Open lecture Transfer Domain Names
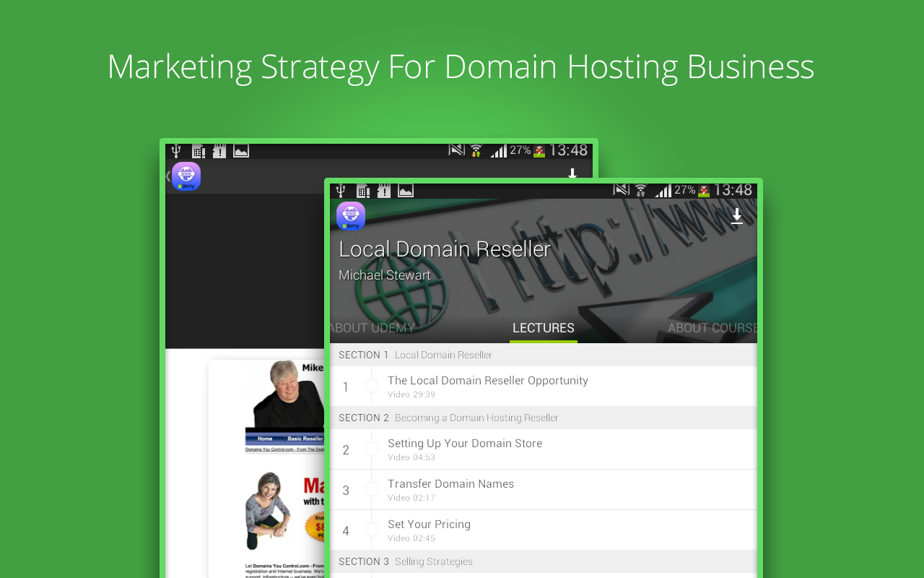This screenshot has height=578, width=924. (544, 490)
